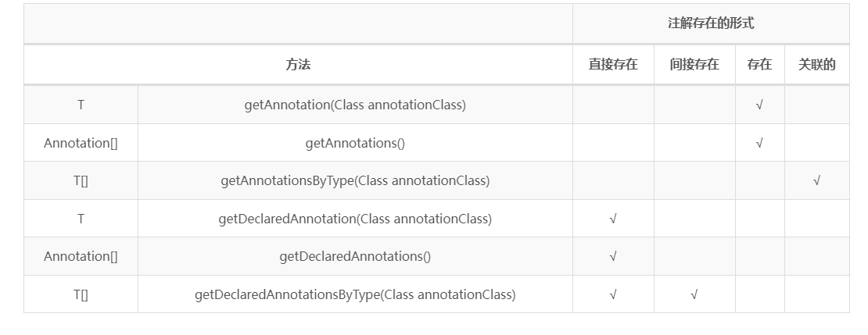Screen dimensions: 868x335
Task: Click the 方法 column header
Action: coord(298,65)
